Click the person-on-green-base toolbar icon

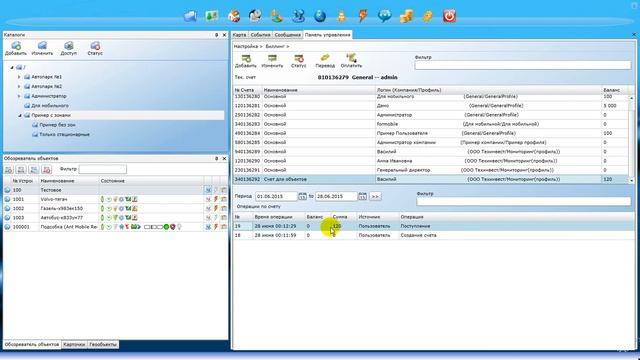point(277,16)
